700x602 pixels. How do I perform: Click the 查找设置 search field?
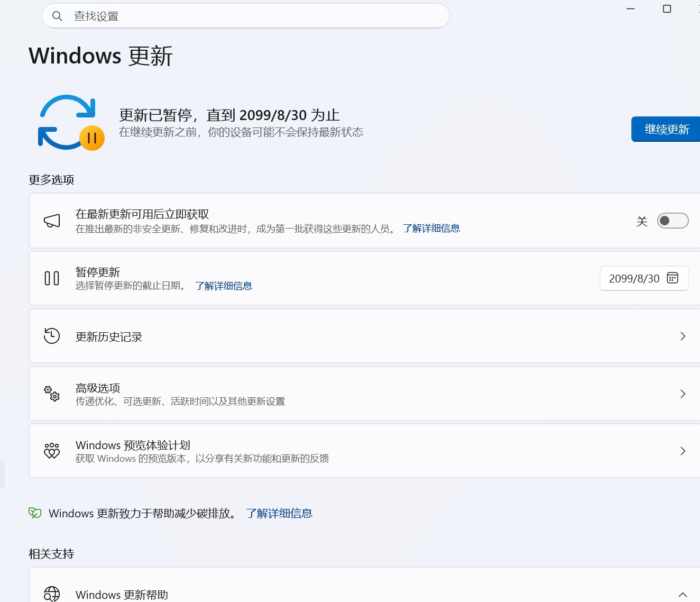click(246, 16)
